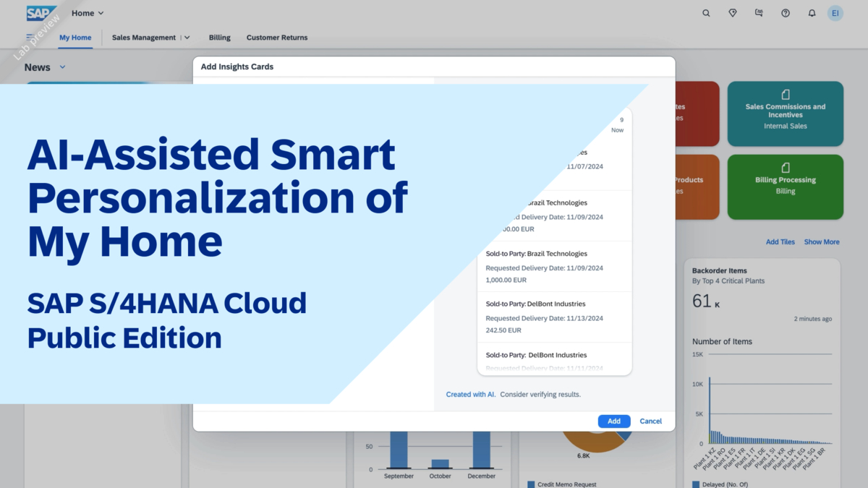
Task: Open the feedback speech-bubble icon
Action: (759, 12)
